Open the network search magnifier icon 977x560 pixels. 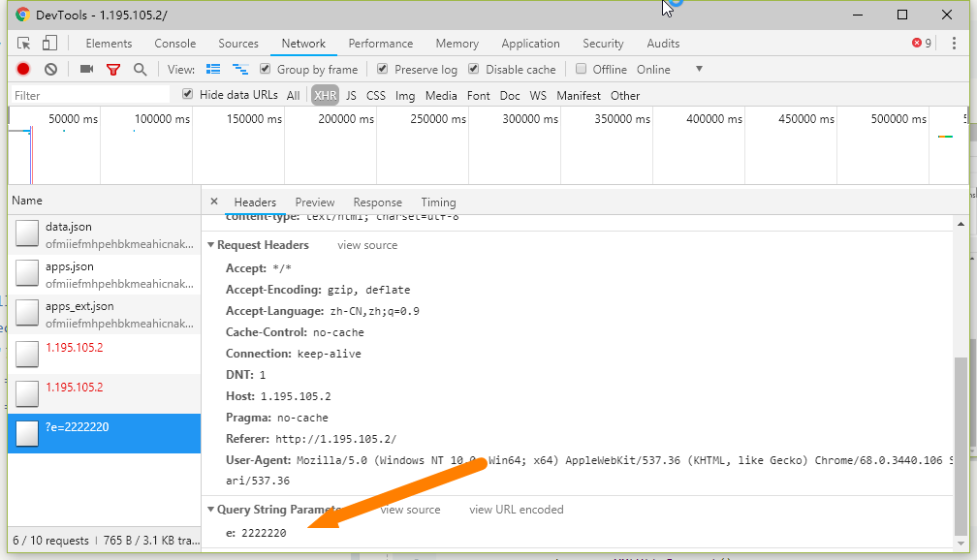tap(141, 69)
